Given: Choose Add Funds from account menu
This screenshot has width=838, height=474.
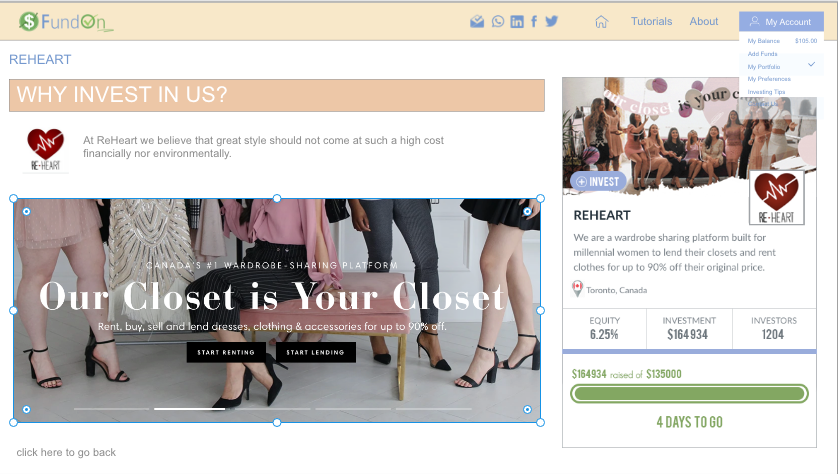Looking at the screenshot, I should coord(762,53).
